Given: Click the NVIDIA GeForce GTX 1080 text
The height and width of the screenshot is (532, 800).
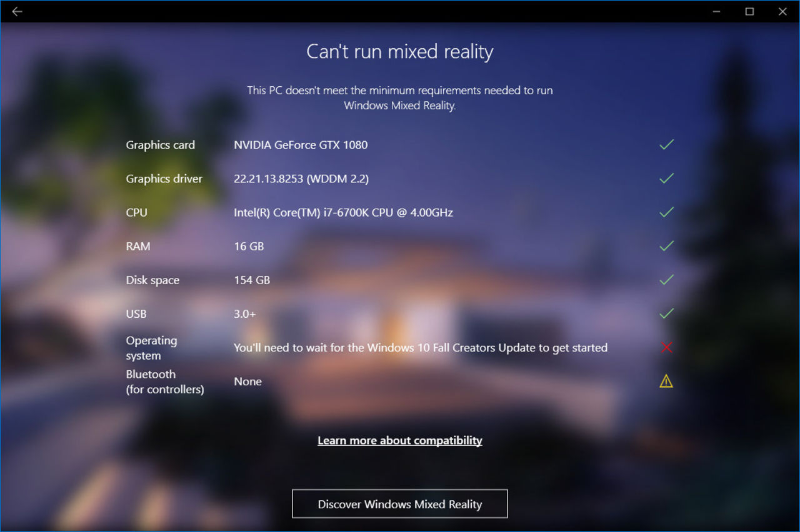Looking at the screenshot, I should (x=301, y=144).
